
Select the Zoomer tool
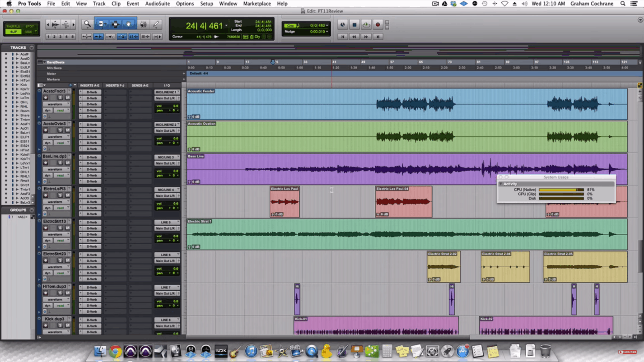coord(87,24)
